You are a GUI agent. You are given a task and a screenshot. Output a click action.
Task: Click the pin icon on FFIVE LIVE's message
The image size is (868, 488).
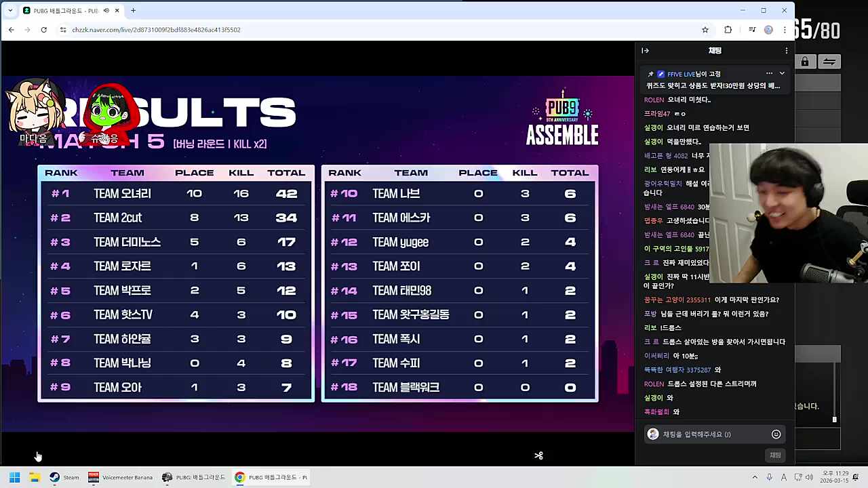(650, 74)
